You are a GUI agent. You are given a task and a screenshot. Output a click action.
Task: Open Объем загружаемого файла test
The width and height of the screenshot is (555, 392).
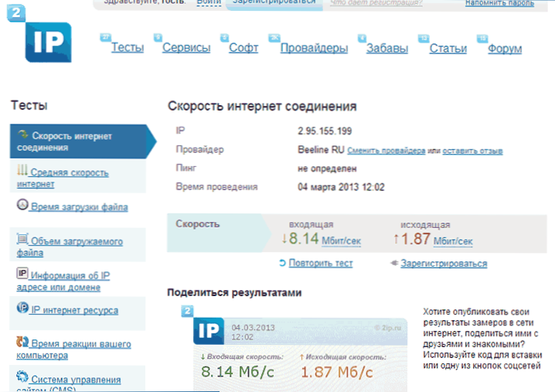click(x=70, y=247)
